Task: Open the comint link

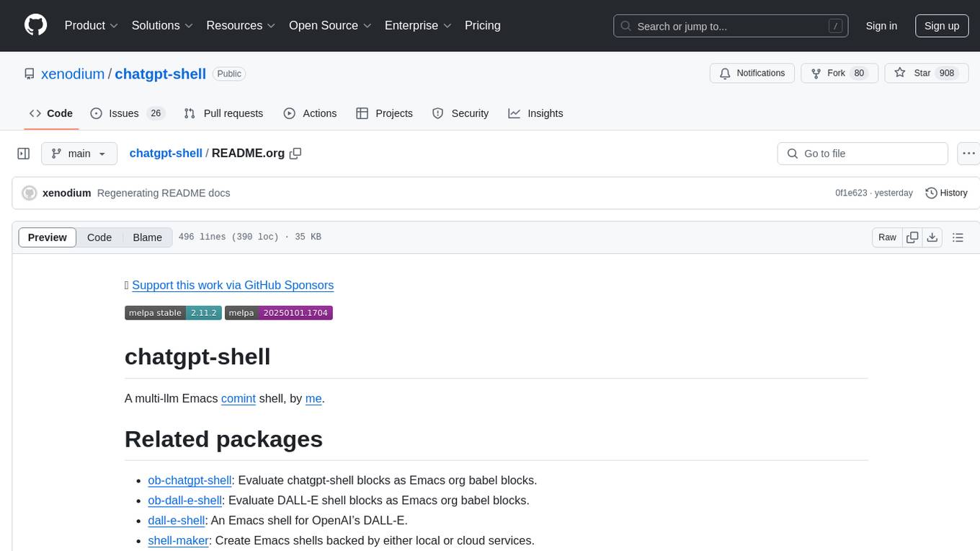Action: [239, 398]
